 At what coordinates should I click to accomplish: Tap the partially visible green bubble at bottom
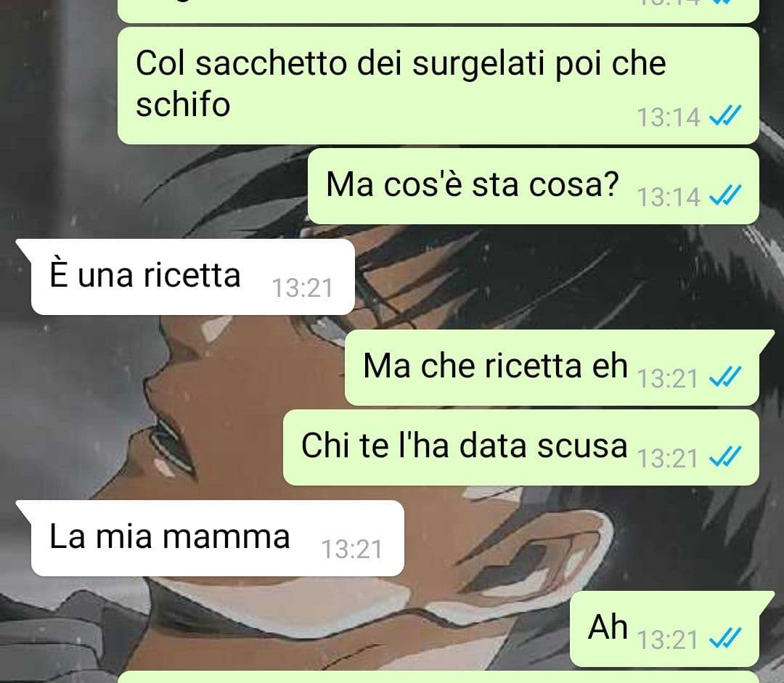(438, 677)
